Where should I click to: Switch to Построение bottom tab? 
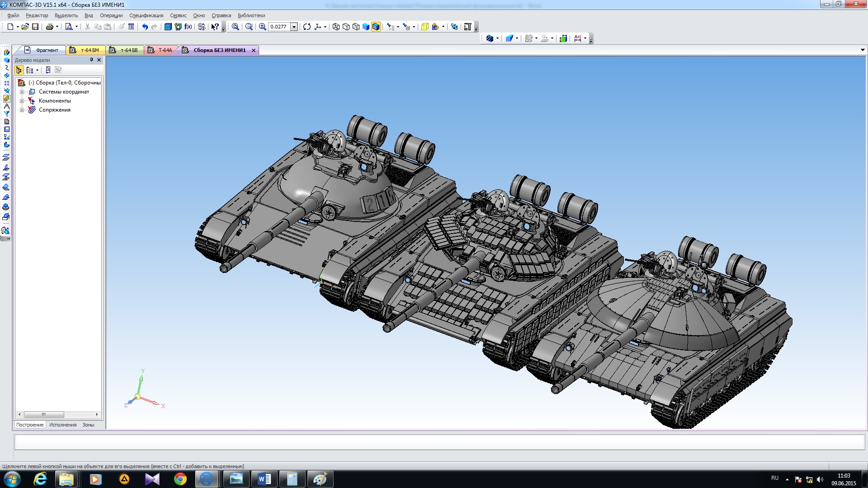(30, 425)
